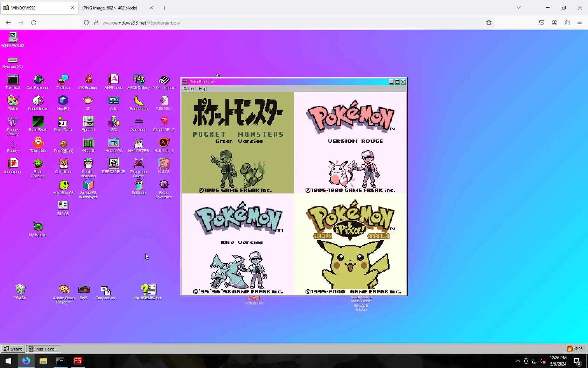Expand the list all tabs dropdown
The height and width of the screenshot is (368, 588).
point(519,8)
